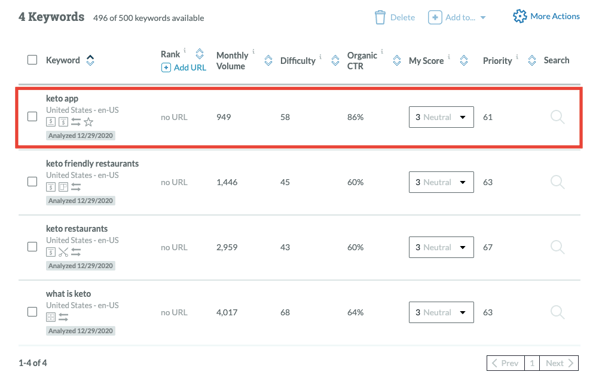The height and width of the screenshot is (381, 602).
Task: Click Analyzed 12/29/2020 tag under keto app
Action: pos(80,136)
